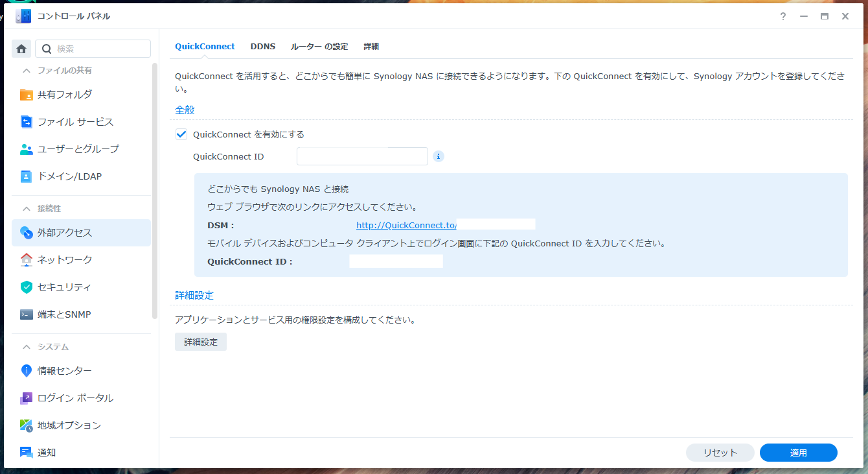868x474 pixels.
Task: Click the 適用 button
Action: [799, 453]
